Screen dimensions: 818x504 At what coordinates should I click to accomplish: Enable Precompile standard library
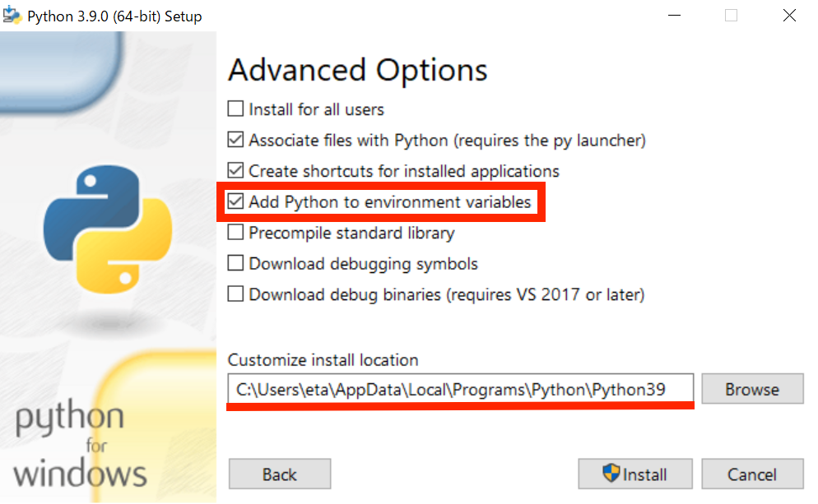pyautogui.click(x=235, y=233)
